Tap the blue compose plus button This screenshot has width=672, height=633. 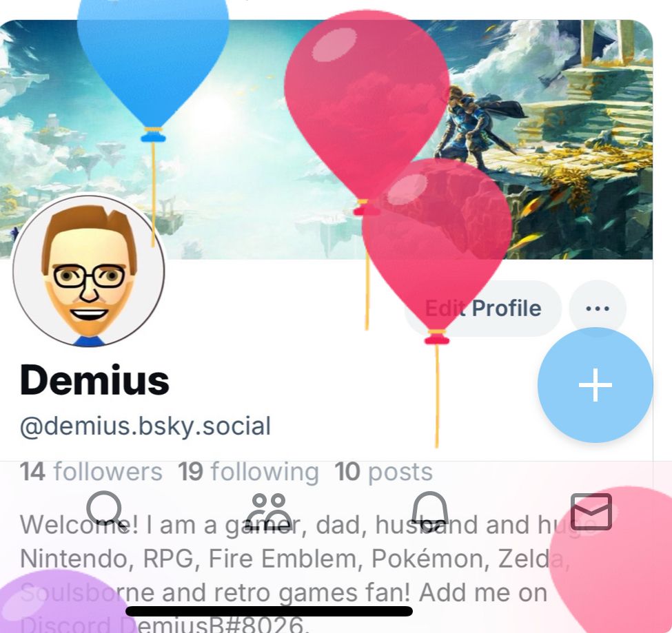coord(595,384)
